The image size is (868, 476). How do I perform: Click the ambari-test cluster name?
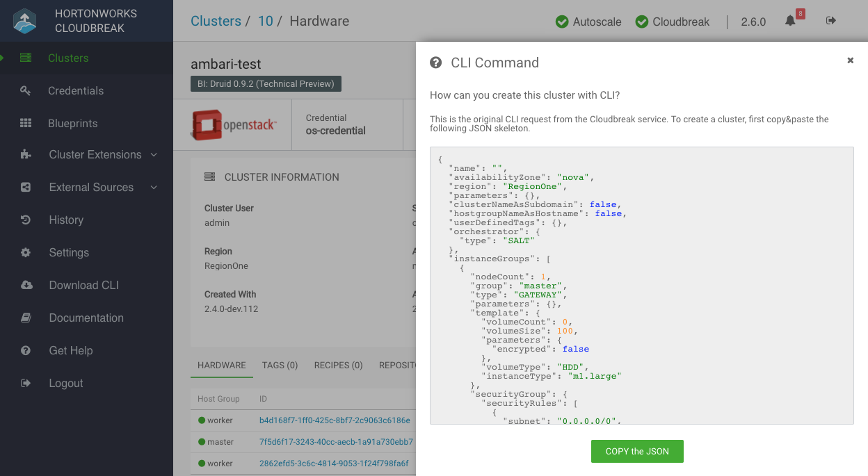tap(226, 64)
